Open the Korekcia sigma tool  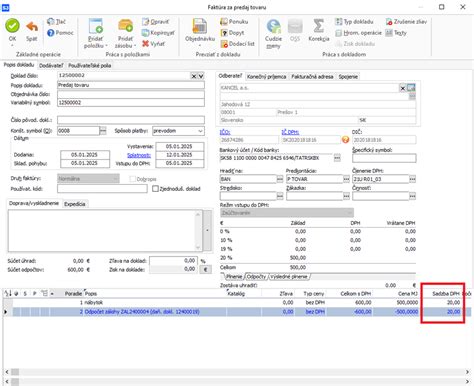319,30
